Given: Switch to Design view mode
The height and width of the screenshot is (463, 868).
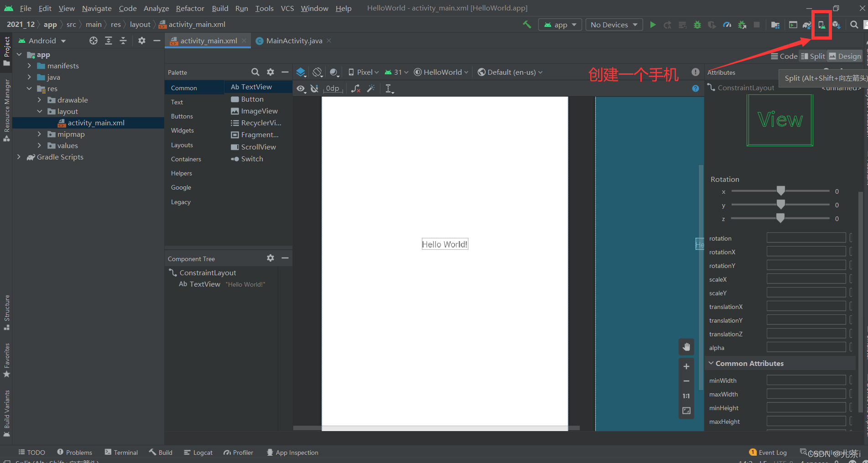Looking at the screenshot, I should pyautogui.click(x=845, y=56).
